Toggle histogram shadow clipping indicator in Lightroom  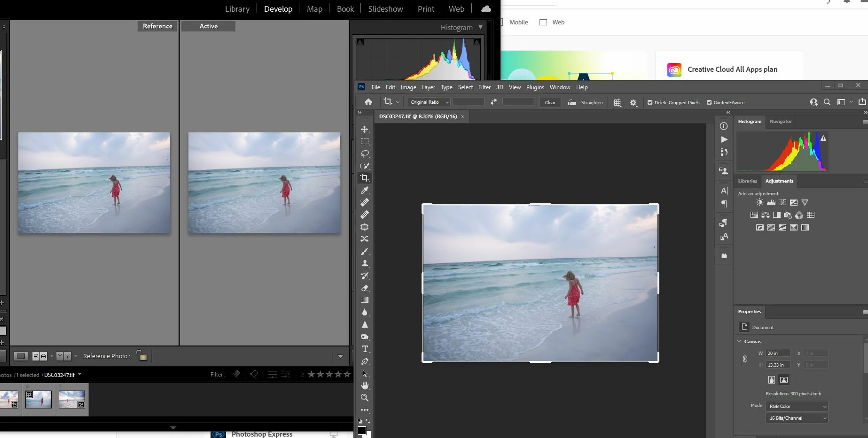tap(360, 42)
